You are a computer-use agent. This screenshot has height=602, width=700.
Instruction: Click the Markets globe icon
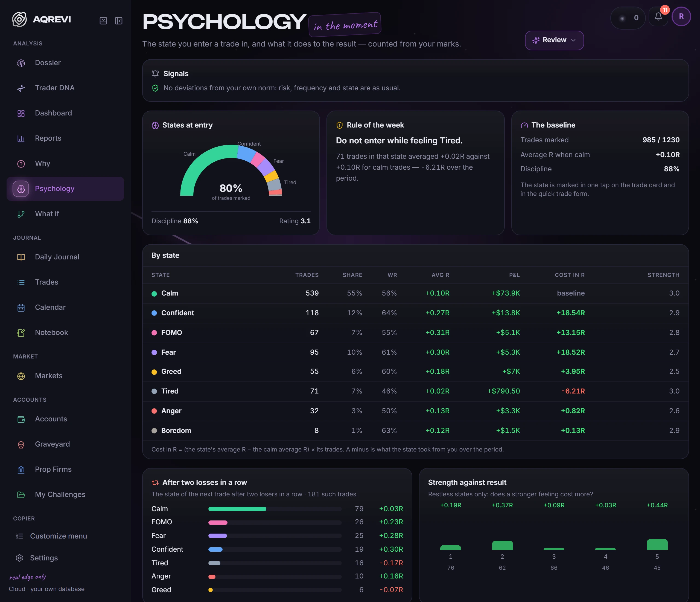21,376
